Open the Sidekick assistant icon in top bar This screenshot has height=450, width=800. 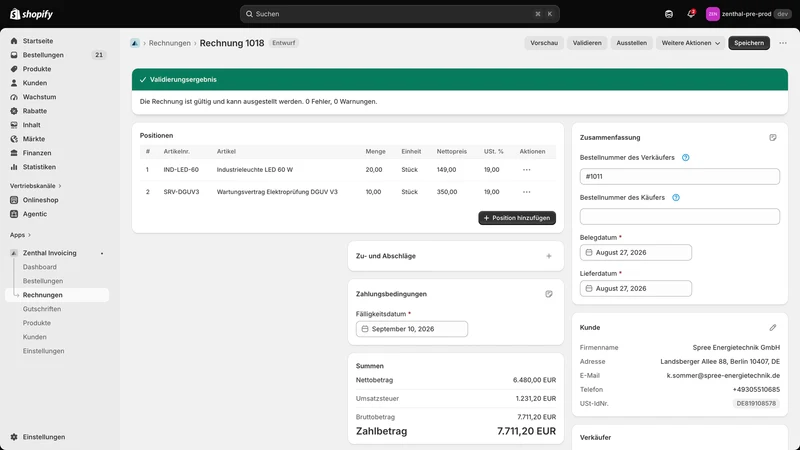[669, 14]
